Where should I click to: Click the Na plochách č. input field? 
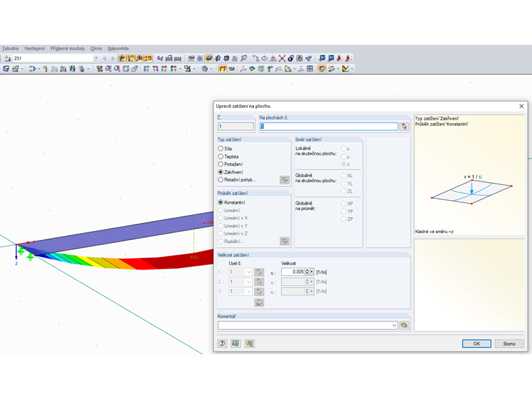coord(329,127)
